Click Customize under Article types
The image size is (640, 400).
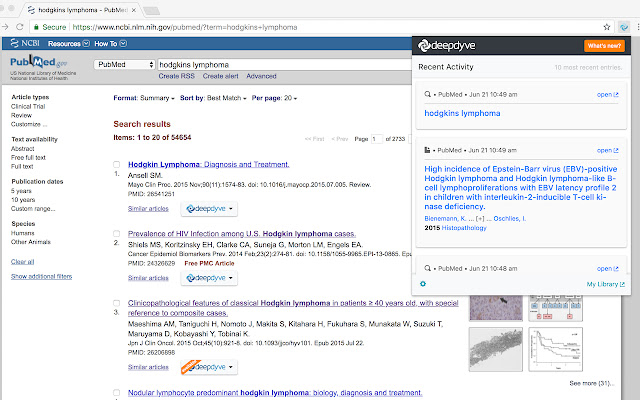pyautogui.click(x=29, y=124)
